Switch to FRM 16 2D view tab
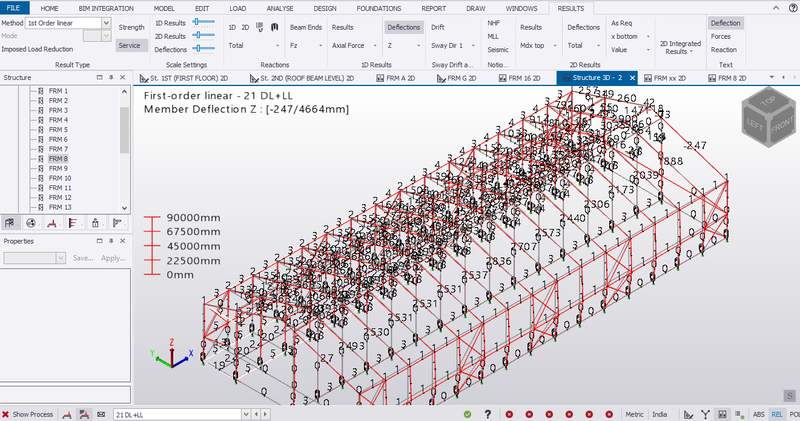This screenshot has height=421, width=800. (519, 78)
